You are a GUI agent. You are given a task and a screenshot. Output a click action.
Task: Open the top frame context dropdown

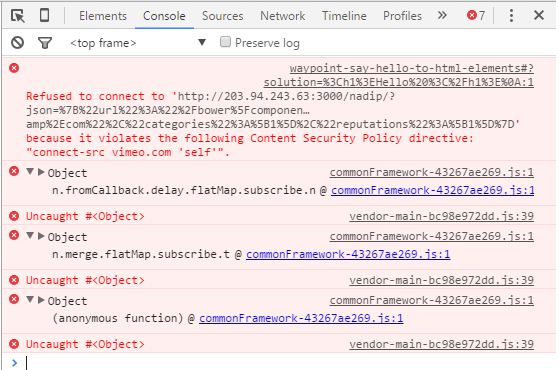click(x=138, y=43)
